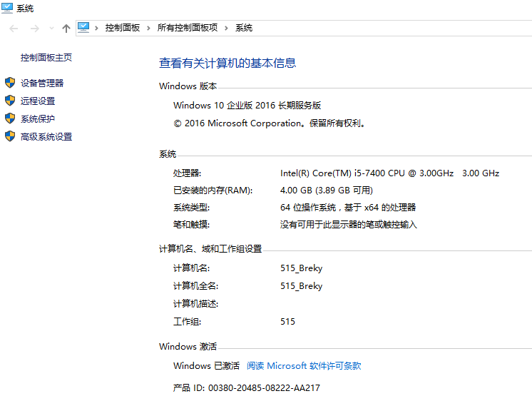The image size is (532, 406).
Task: Click the 64 位操作系统 system type value
Action: click(348, 208)
